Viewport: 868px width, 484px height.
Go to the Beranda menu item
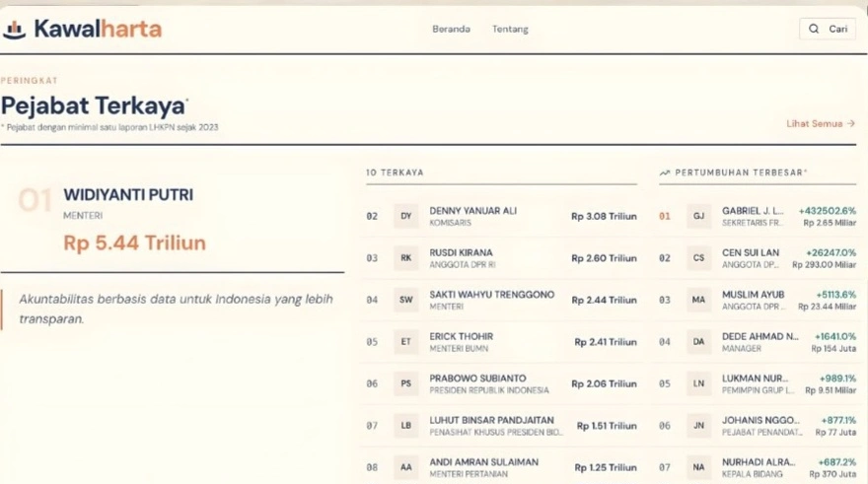[451, 29]
